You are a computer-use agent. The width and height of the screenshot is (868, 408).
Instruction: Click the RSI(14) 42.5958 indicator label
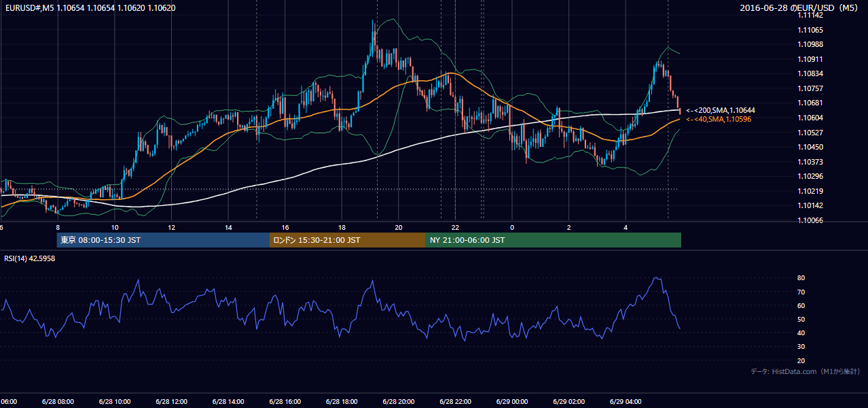point(30,258)
